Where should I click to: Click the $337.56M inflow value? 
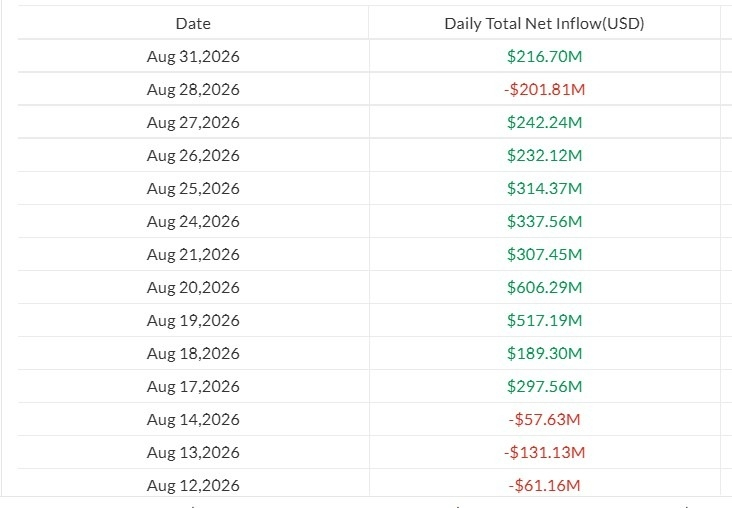tap(544, 221)
